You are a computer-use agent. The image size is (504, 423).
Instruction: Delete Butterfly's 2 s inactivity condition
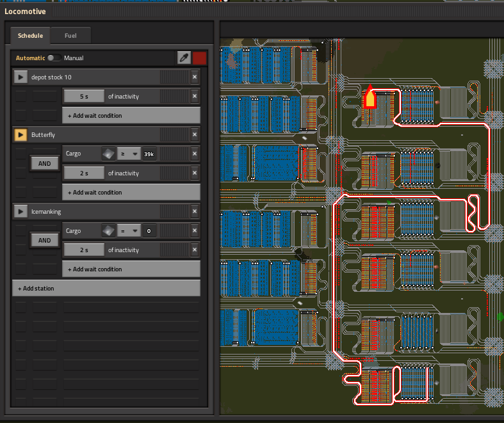(x=195, y=173)
